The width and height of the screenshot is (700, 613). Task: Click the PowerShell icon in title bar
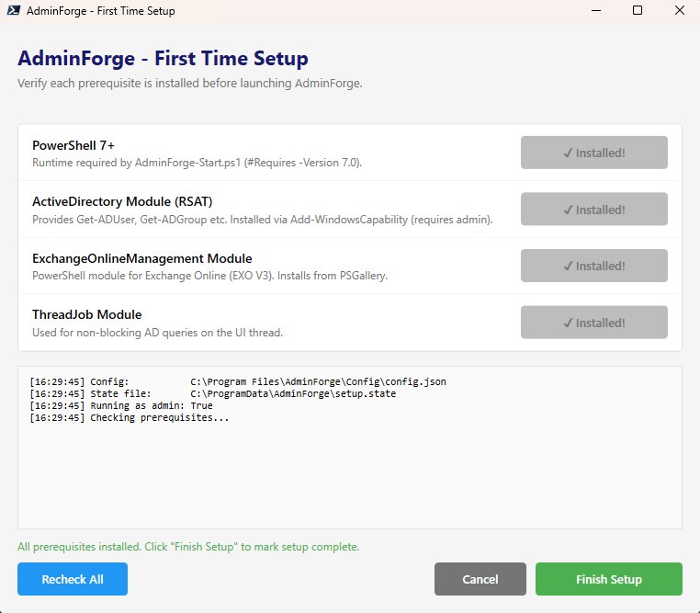coord(14,10)
